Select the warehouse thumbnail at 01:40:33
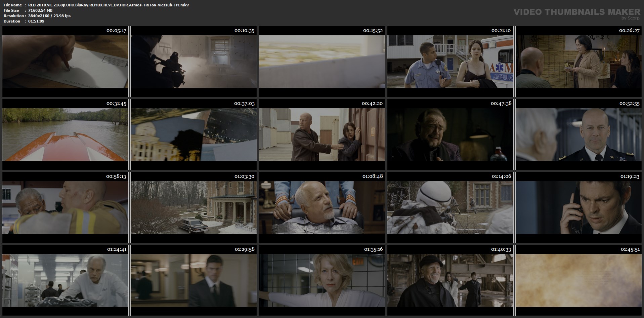The image size is (644, 318). pyautogui.click(x=450, y=280)
